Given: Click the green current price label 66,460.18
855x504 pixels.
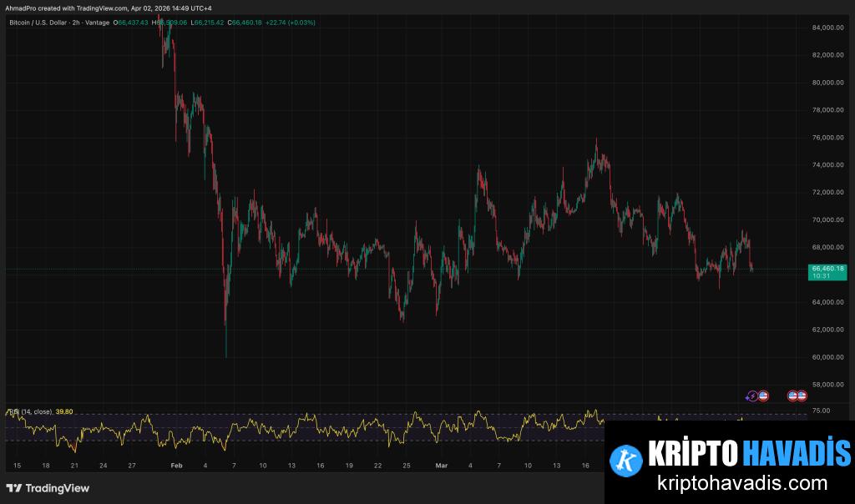Looking at the screenshot, I should click(827, 269).
